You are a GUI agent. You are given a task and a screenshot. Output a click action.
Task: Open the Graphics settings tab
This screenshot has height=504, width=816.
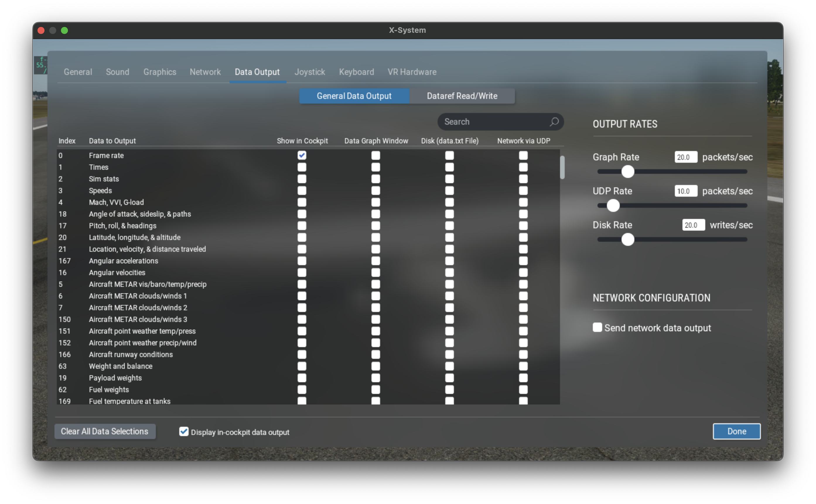click(x=160, y=72)
